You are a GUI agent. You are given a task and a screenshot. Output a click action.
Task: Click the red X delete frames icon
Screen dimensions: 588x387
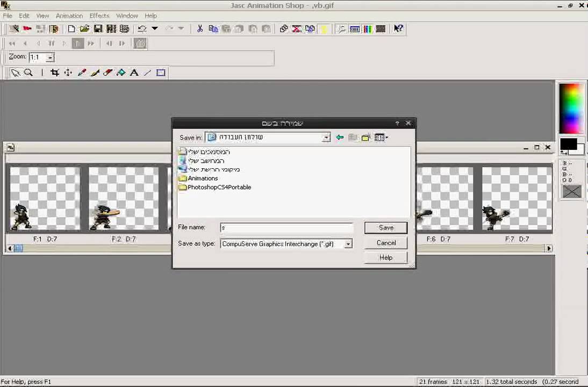tap(297, 29)
